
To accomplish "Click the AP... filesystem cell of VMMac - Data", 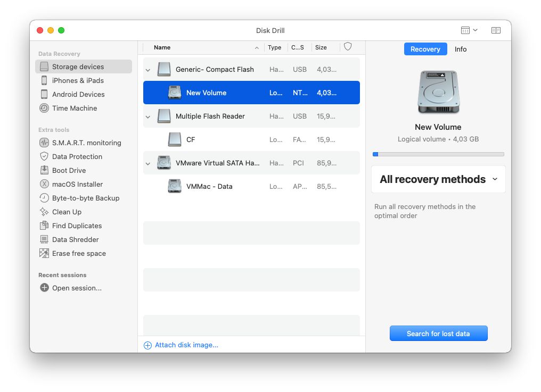I will point(299,186).
